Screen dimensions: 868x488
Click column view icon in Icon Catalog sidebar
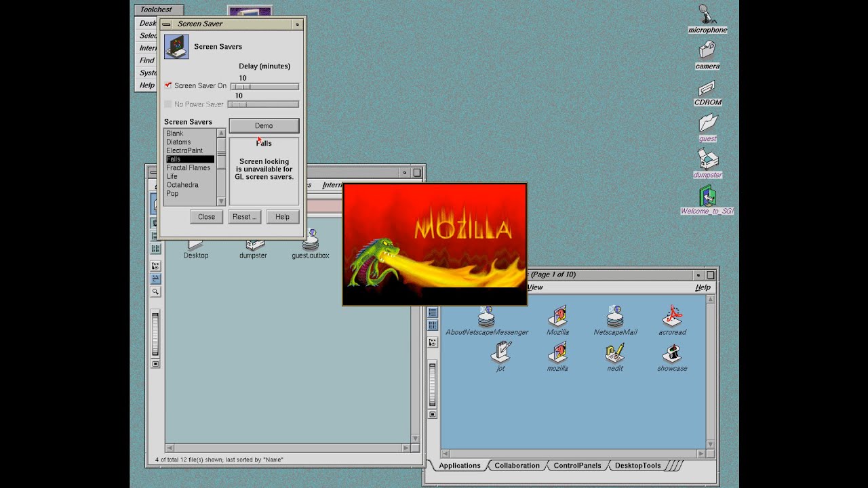coord(432,326)
